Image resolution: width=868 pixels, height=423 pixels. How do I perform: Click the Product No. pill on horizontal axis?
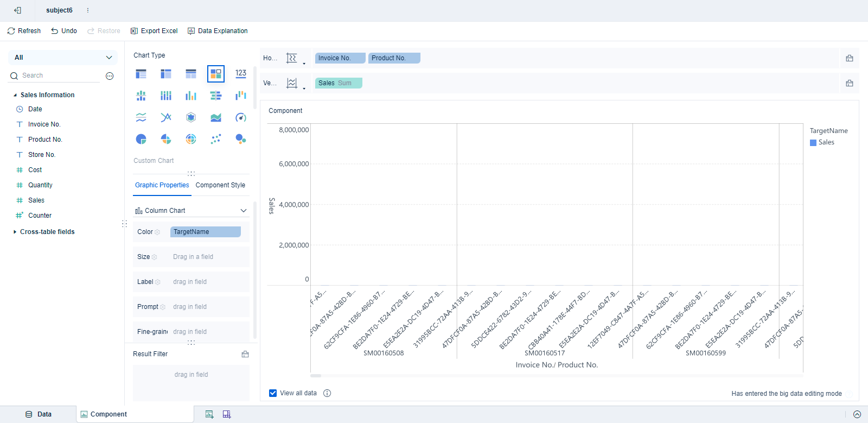(x=394, y=58)
